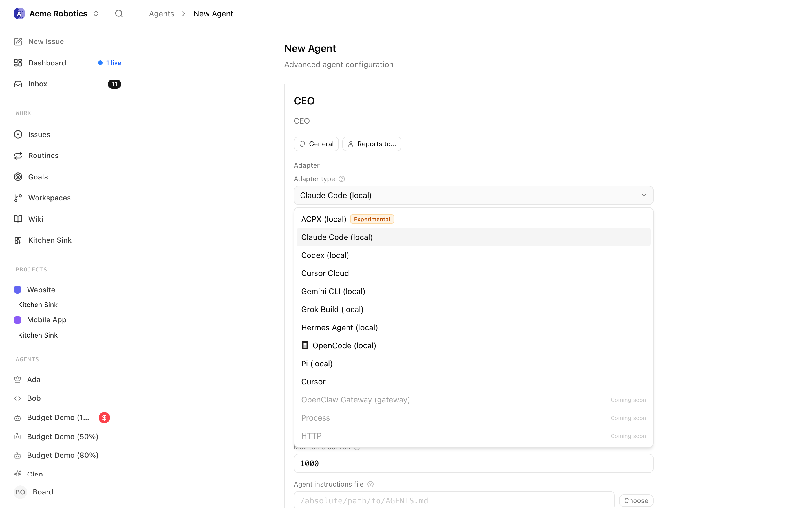Open the workspace switcher chevrons
This screenshot has height=508, width=812.
coord(96,14)
